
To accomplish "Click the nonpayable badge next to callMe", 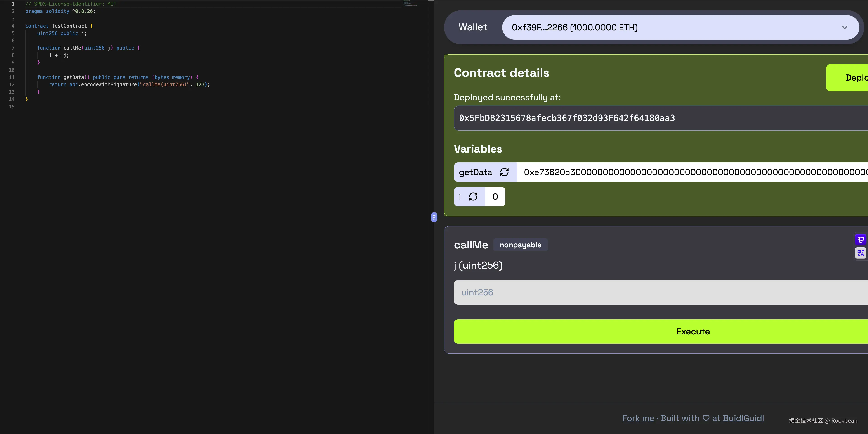I will (x=520, y=245).
